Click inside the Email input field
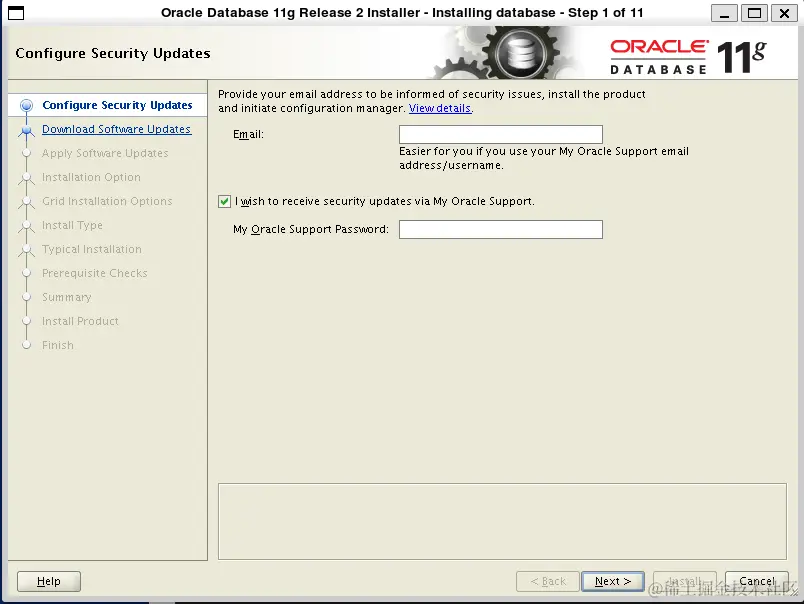Image resolution: width=804 pixels, height=604 pixels. click(500, 134)
